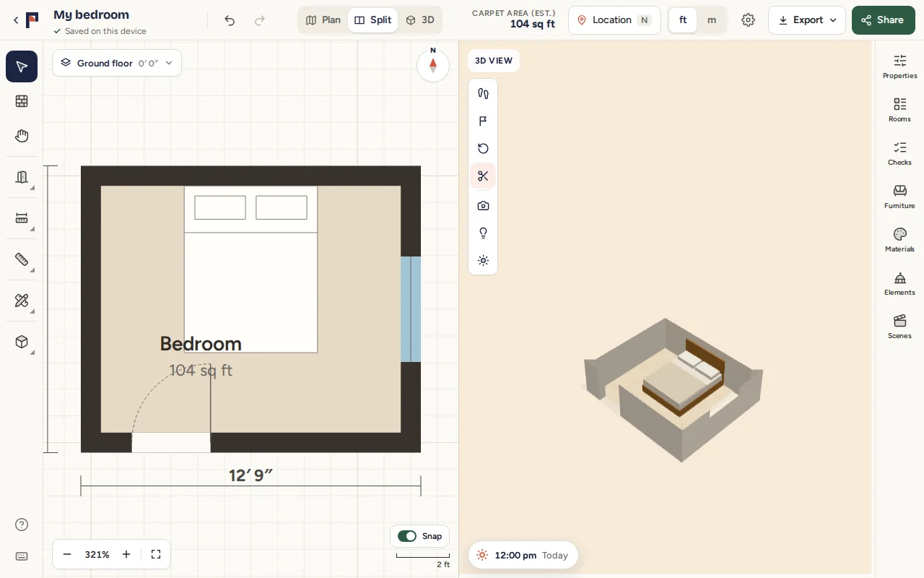Image resolution: width=924 pixels, height=578 pixels.
Task: Open the Checks panel
Action: coord(899,153)
